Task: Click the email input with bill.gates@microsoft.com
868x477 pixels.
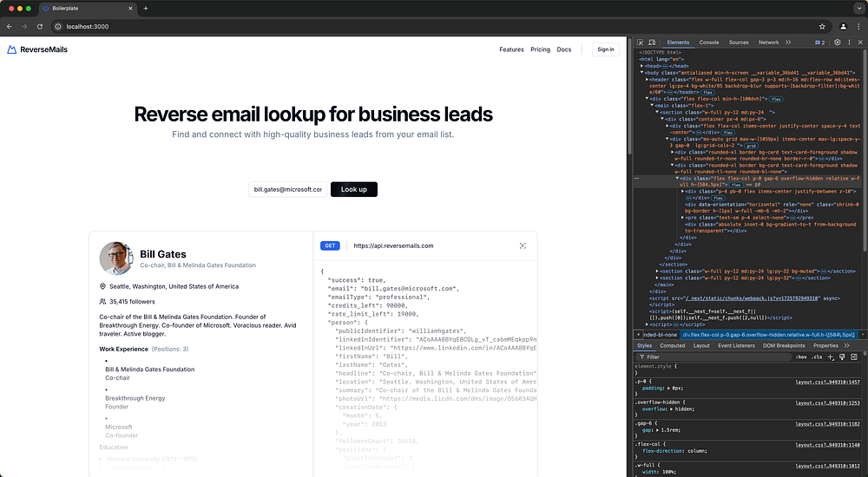Action: (x=287, y=189)
